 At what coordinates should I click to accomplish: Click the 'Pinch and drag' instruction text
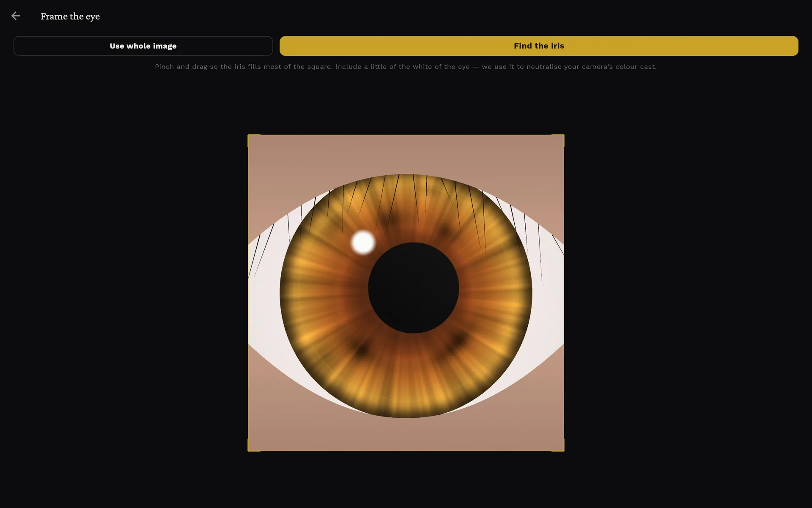coord(406,66)
